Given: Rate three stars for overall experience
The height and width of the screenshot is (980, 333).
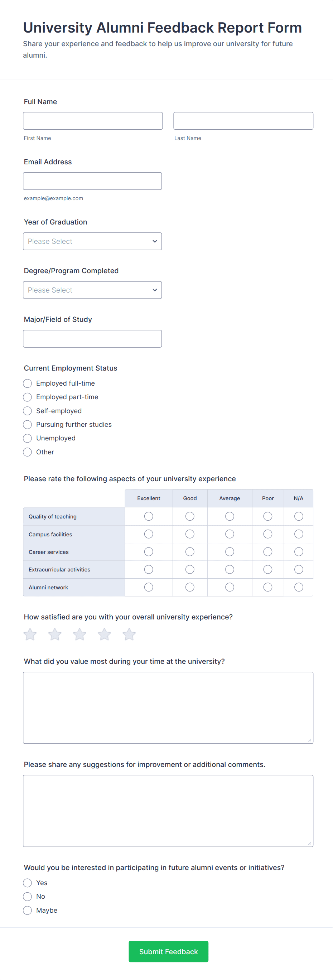Looking at the screenshot, I should (x=79, y=634).
